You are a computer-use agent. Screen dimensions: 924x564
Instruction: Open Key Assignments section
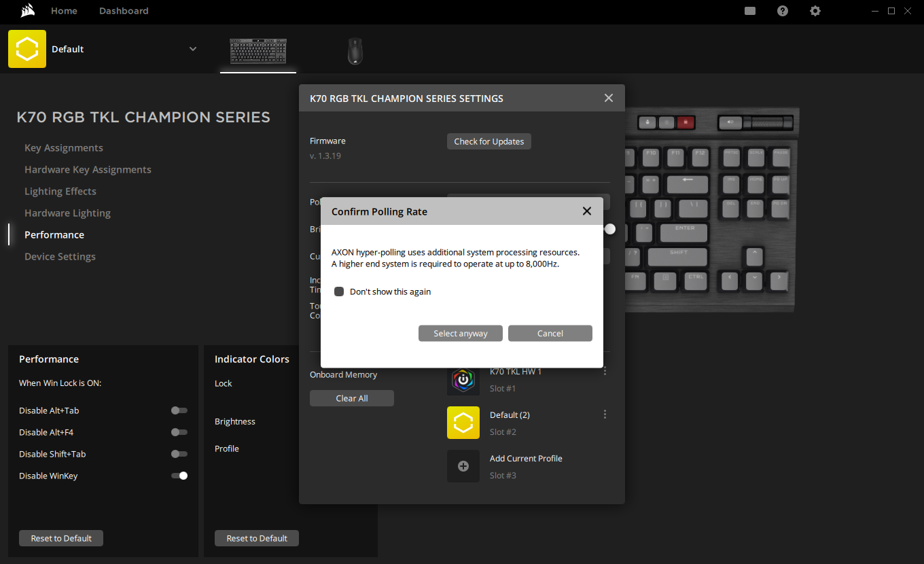pos(64,148)
